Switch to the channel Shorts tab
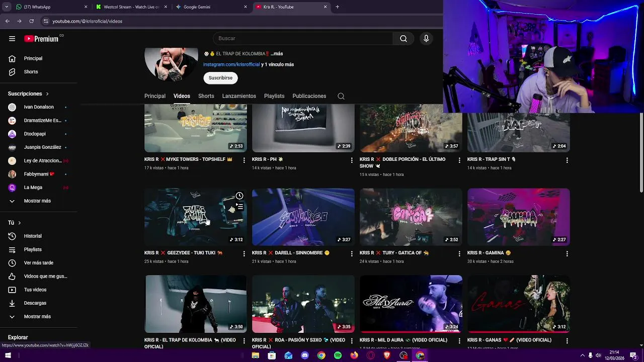This screenshot has width=644, height=362. [x=206, y=96]
